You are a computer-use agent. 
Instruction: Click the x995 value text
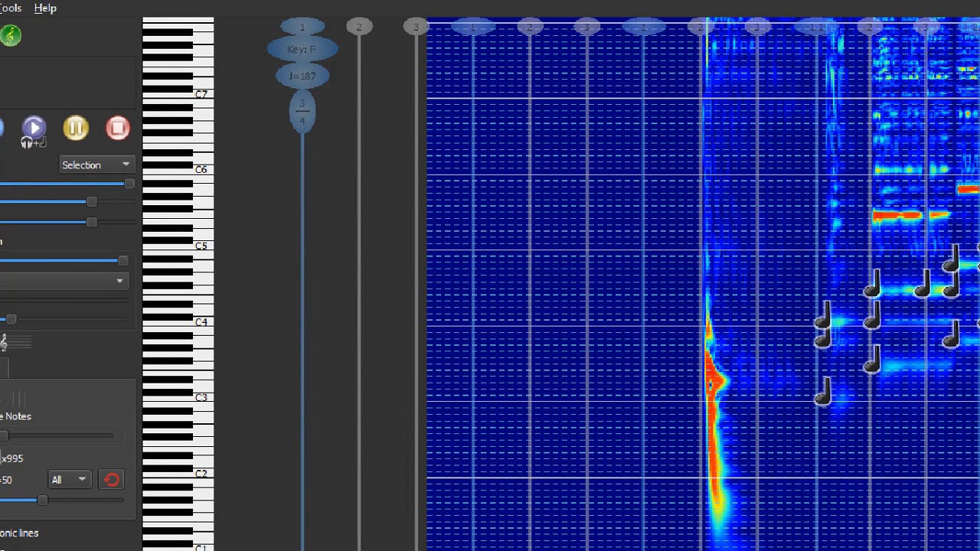click(x=11, y=458)
